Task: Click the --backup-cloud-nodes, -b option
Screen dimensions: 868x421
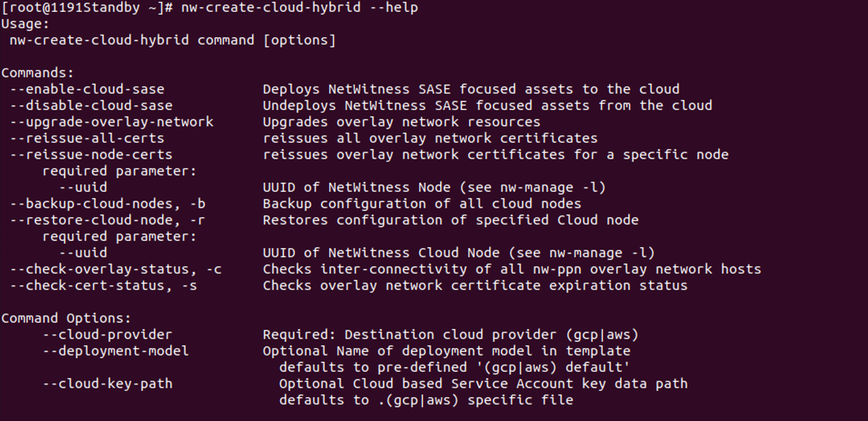Action: pos(107,204)
